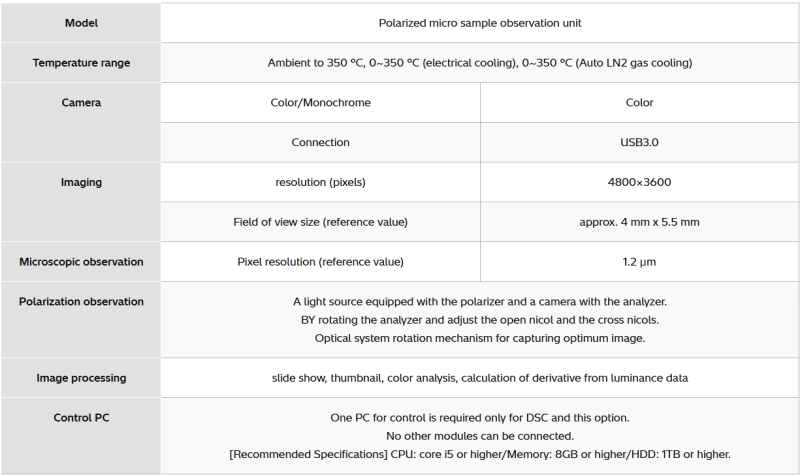Click "Polarized micro sample observation unit" text

click(x=480, y=23)
